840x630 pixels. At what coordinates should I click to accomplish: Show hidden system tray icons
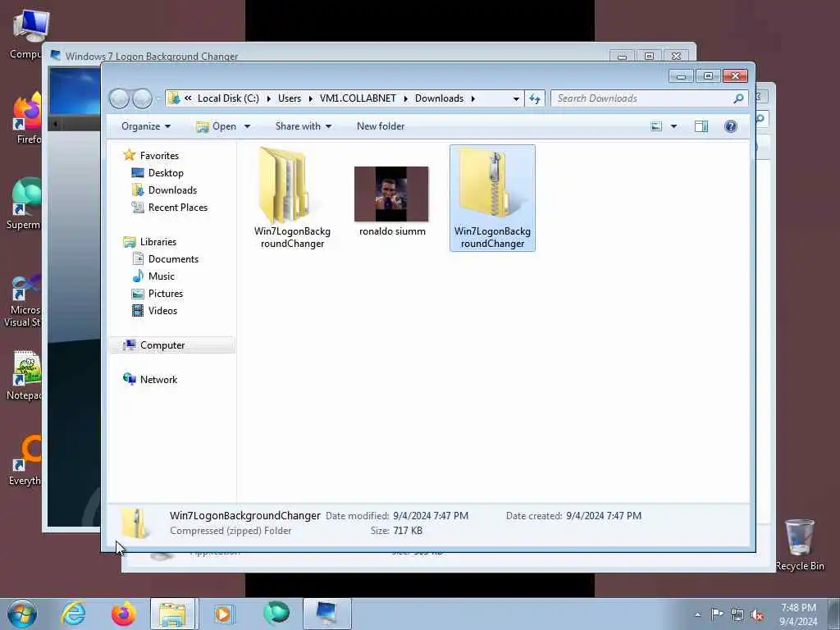(697, 614)
